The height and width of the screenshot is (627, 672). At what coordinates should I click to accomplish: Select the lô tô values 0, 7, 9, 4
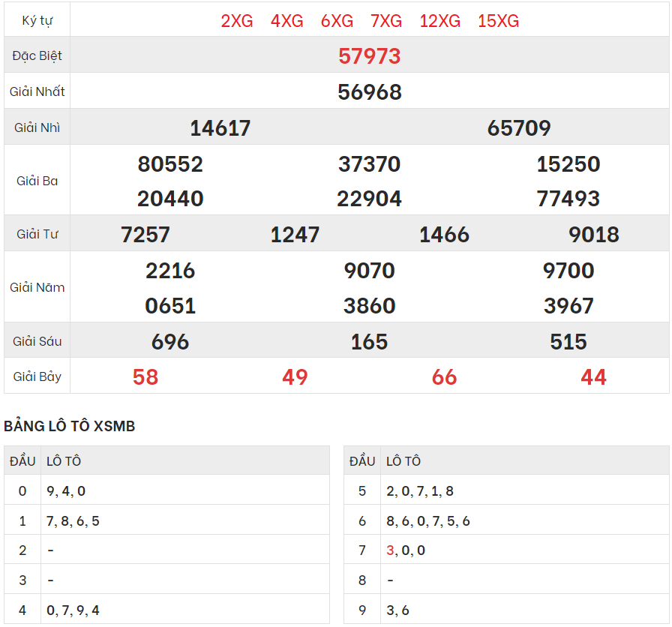(x=73, y=610)
